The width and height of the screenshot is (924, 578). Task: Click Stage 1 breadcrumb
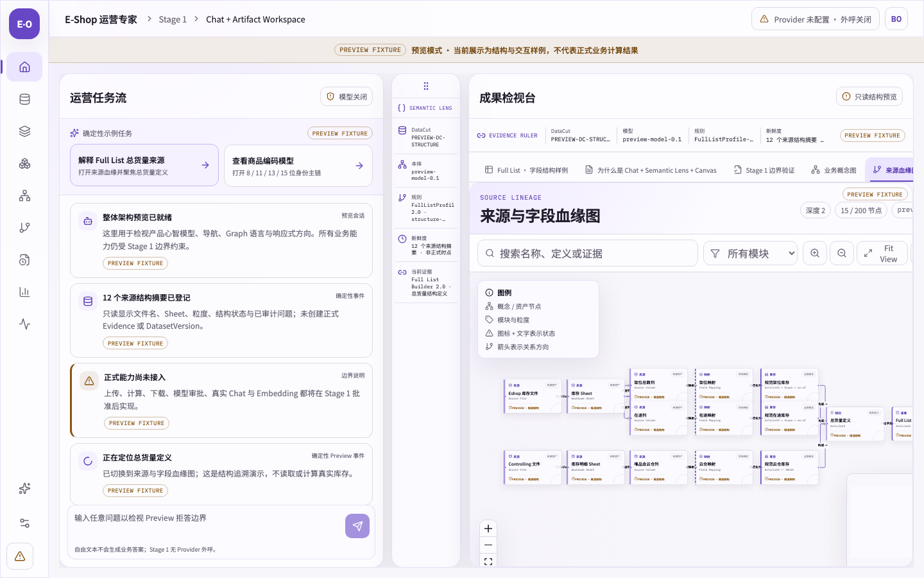[x=173, y=19]
